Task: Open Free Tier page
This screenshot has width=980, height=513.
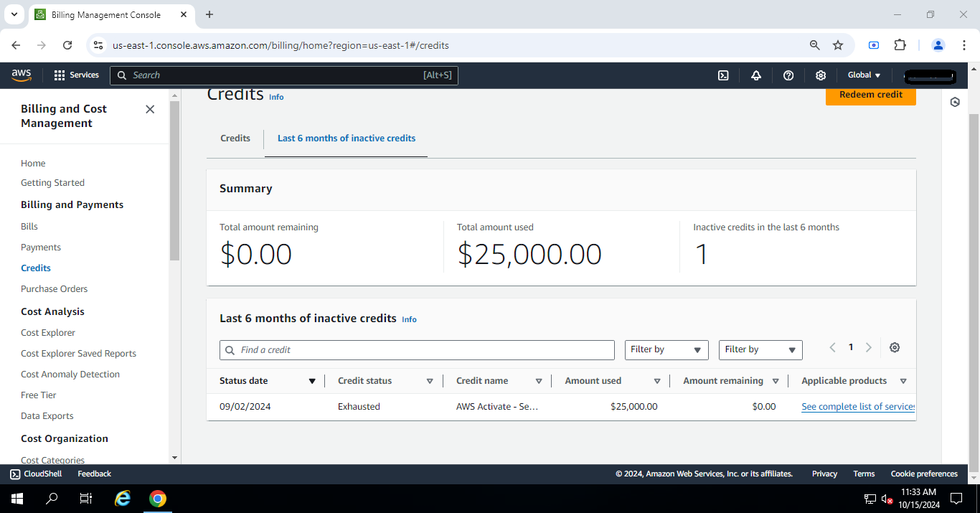Action: tap(39, 395)
